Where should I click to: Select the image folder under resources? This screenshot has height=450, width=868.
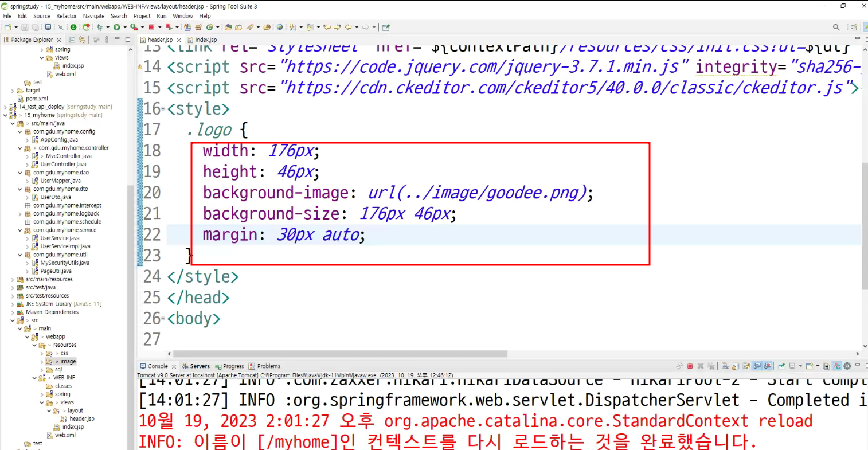[68, 361]
